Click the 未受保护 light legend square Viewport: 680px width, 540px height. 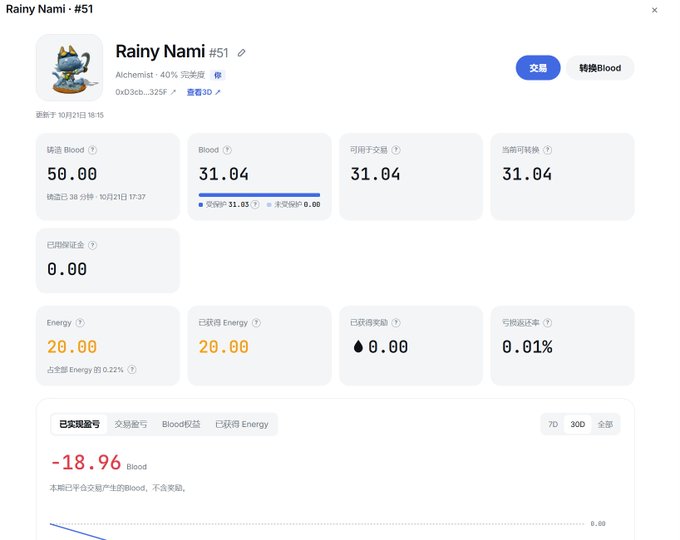(269, 205)
